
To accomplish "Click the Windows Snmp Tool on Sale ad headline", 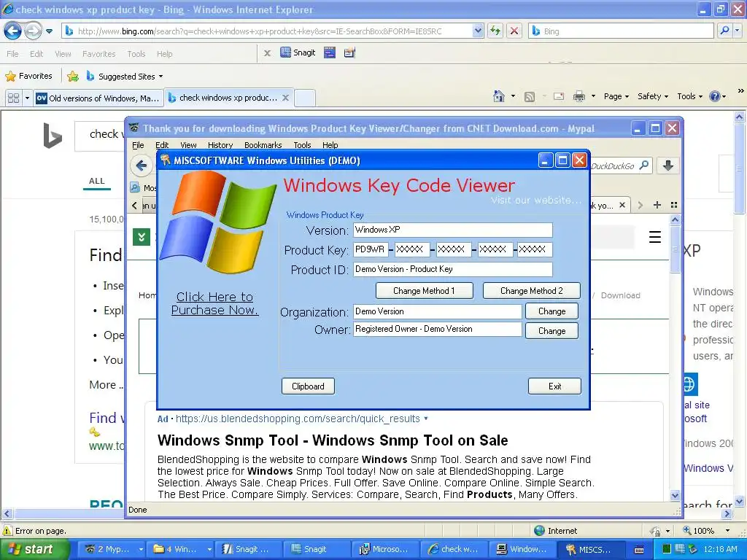I will tap(333, 440).
